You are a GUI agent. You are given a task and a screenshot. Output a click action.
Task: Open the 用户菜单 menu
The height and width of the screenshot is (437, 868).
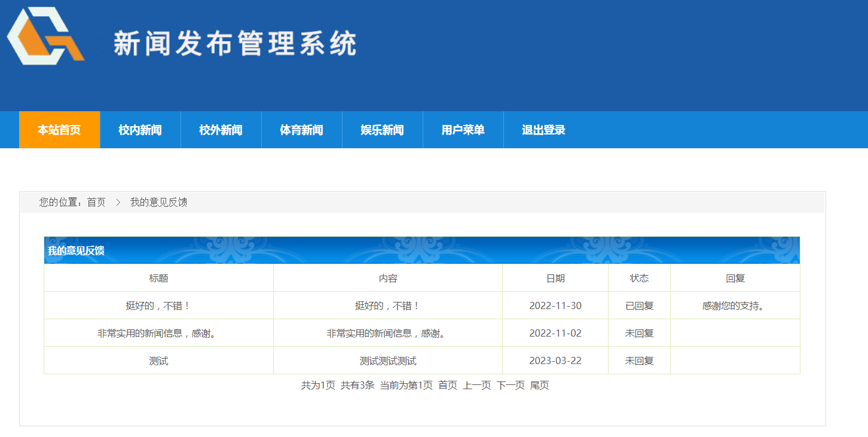point(463,130)
